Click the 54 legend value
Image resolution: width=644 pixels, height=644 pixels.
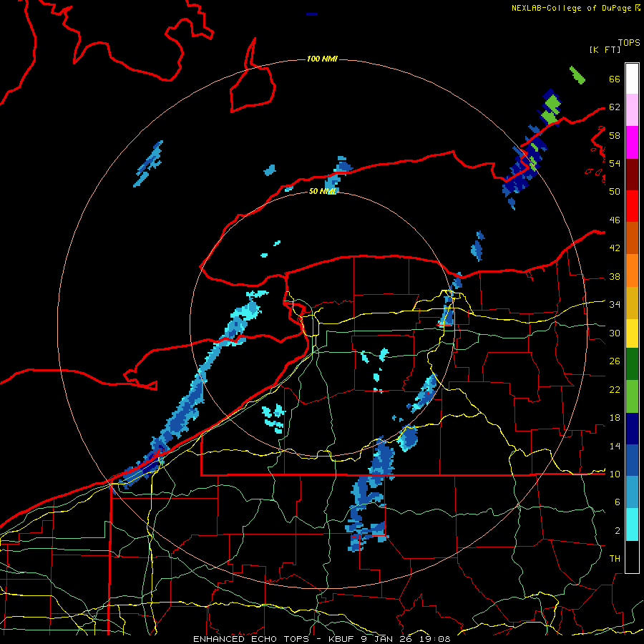point(615,163)
